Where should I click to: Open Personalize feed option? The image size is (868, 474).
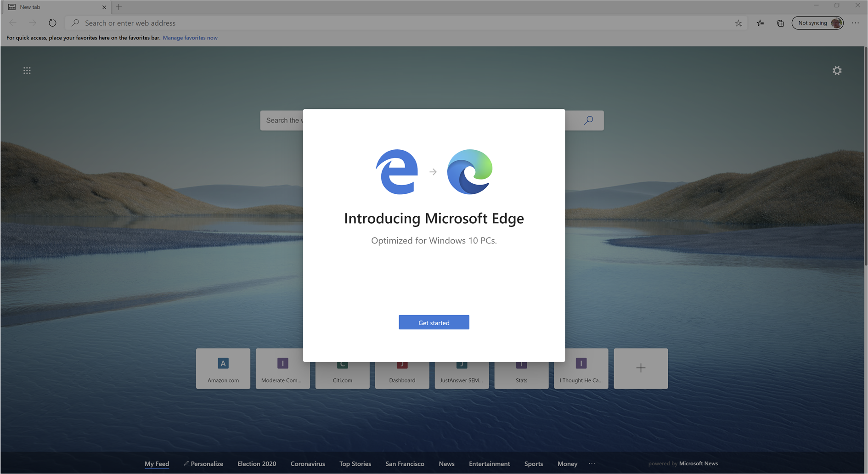click(x=203, y=464)
